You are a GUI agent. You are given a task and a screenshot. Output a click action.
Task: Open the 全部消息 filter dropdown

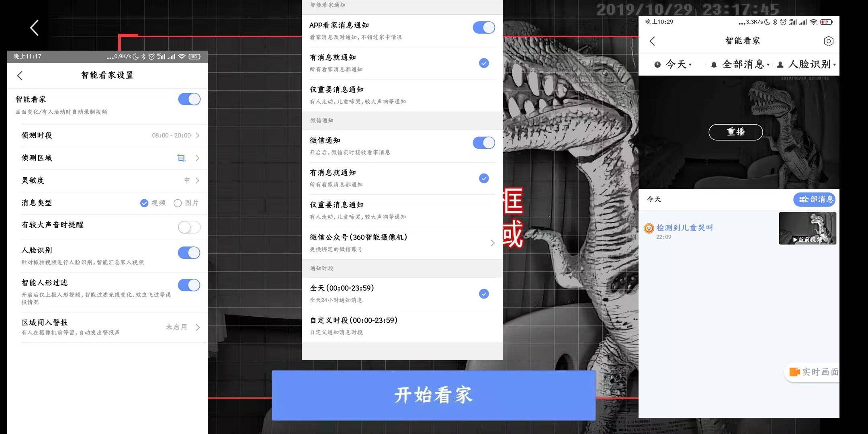coord(740,64)
